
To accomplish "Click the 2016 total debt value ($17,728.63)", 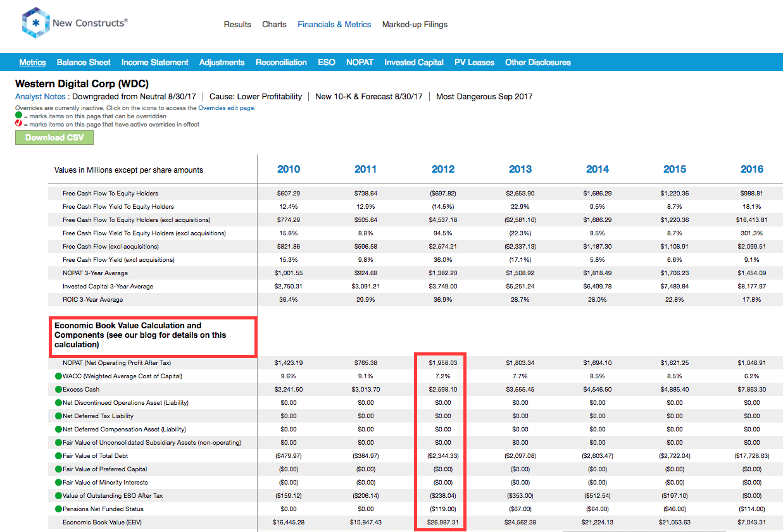I will [x=752, y=456].
